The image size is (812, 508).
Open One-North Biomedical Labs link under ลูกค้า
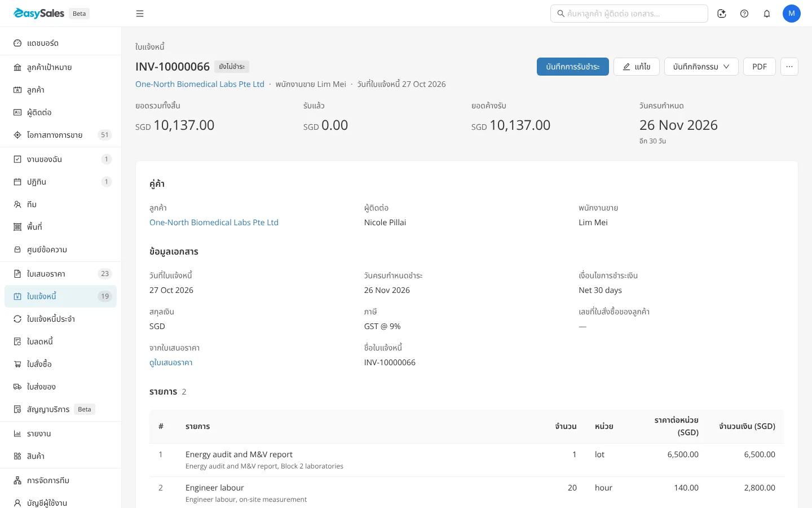214,222
